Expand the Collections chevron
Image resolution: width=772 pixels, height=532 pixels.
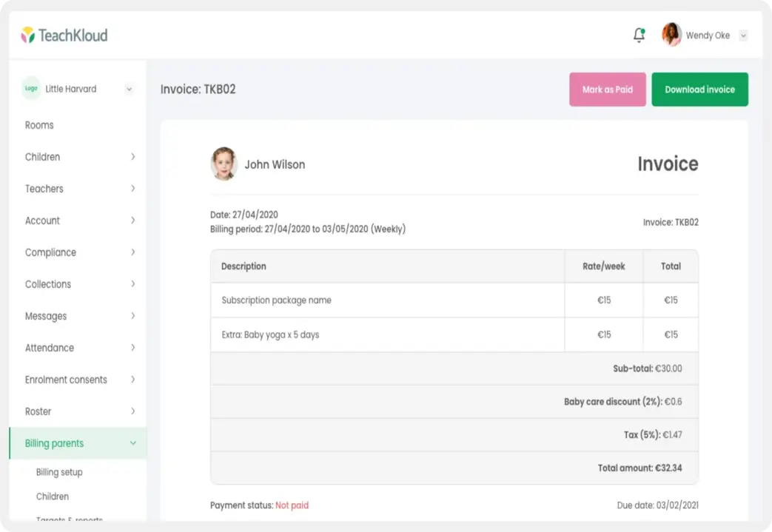tap(133, 284)
